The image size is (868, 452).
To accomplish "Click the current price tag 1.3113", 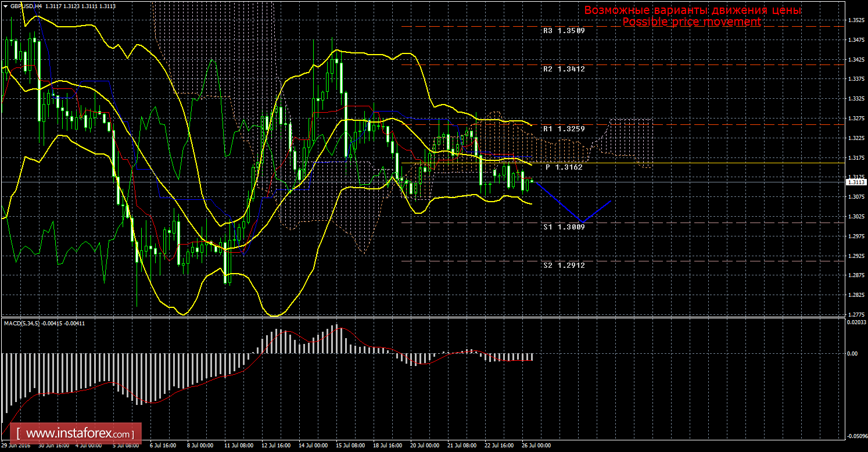I will [x=856, y=182].
